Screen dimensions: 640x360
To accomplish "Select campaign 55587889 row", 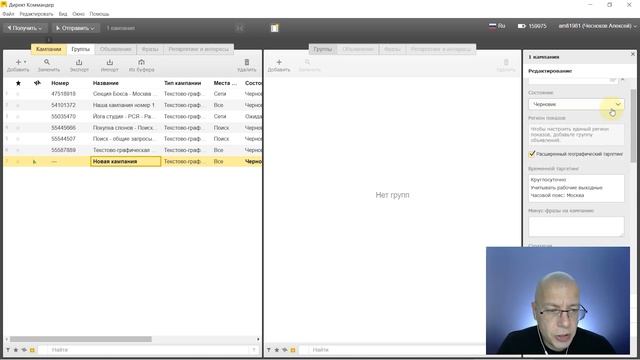I will point(133,150).
